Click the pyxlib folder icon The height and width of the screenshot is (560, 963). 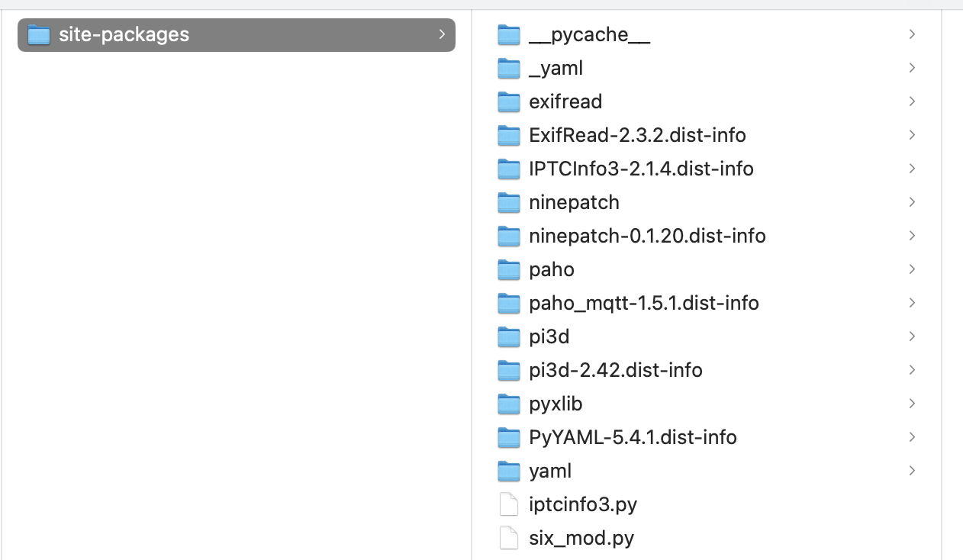click(x=508, y=404)
